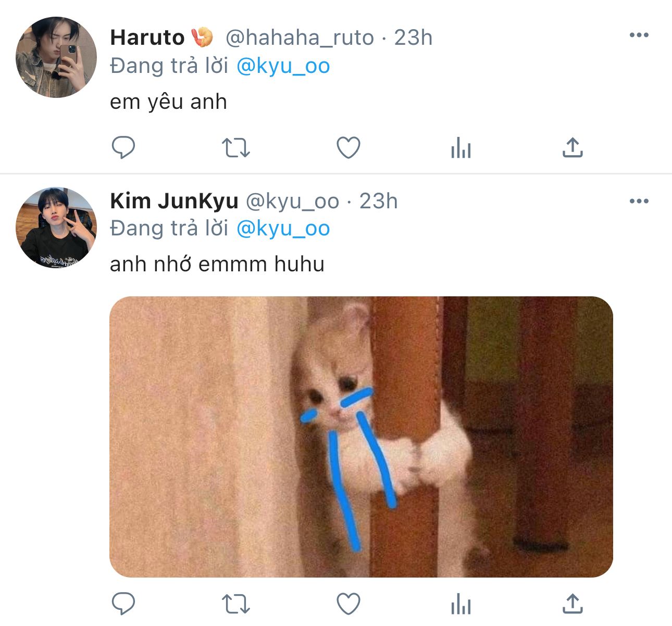This screenshot has width=672, height=626.
Task: Open the @kyu_oo mention in Kim JunKyu's reply
Action: (283, 229)
